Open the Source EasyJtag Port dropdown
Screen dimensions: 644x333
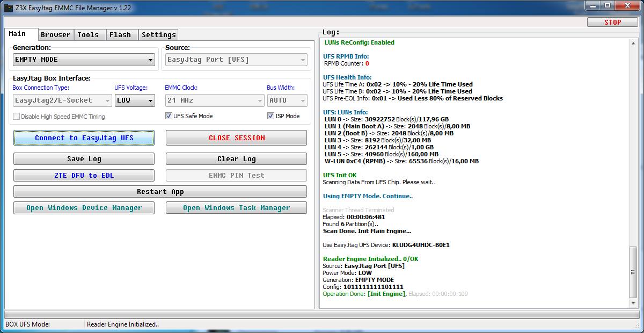(x=236, y=60)
